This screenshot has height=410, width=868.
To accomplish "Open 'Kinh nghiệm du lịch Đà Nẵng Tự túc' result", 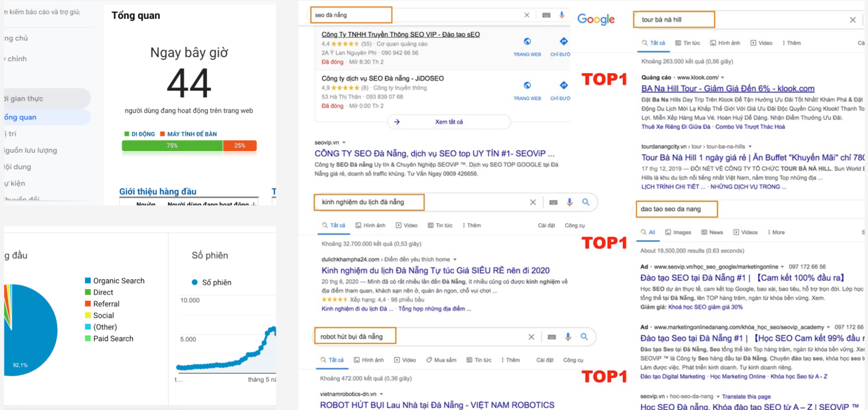I will (x=436, y=270).
